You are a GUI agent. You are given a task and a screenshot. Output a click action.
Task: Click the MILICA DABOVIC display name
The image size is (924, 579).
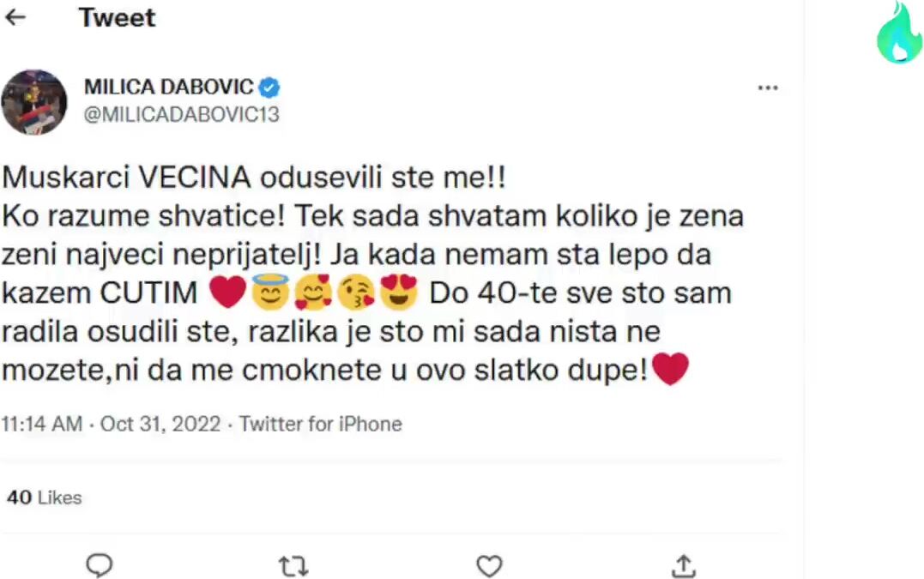pos(168,87)
